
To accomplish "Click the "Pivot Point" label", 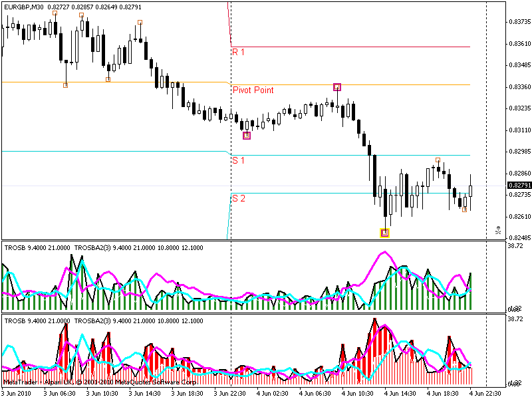I will [x=253, y=90].
